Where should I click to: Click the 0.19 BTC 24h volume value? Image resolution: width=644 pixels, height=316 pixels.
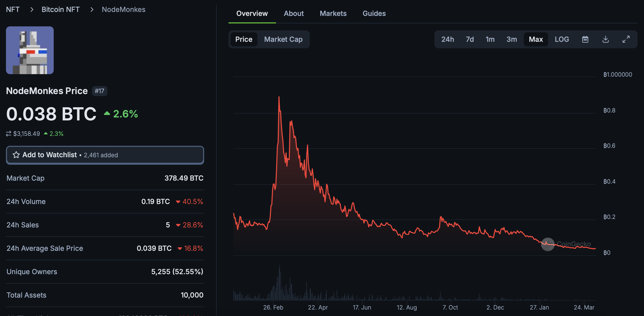tap(155, 201)
